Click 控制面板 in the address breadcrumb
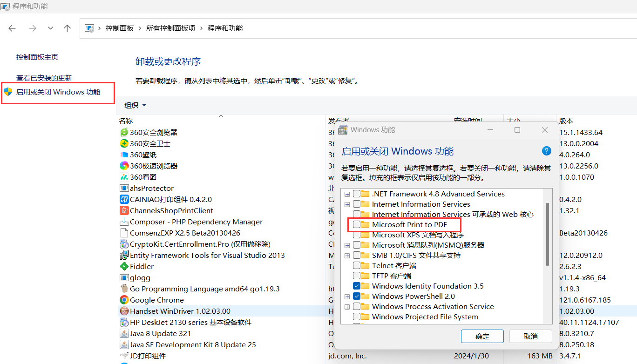 120,28
